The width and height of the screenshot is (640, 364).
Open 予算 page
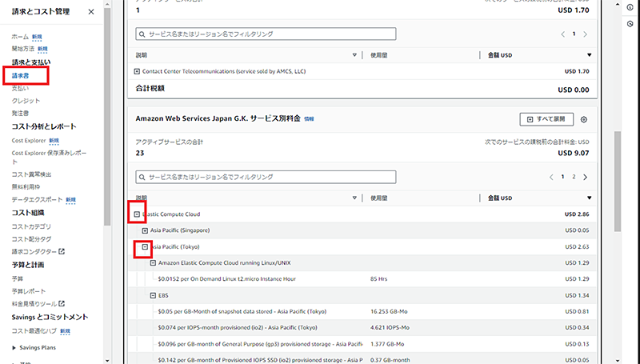click(18, 278)
